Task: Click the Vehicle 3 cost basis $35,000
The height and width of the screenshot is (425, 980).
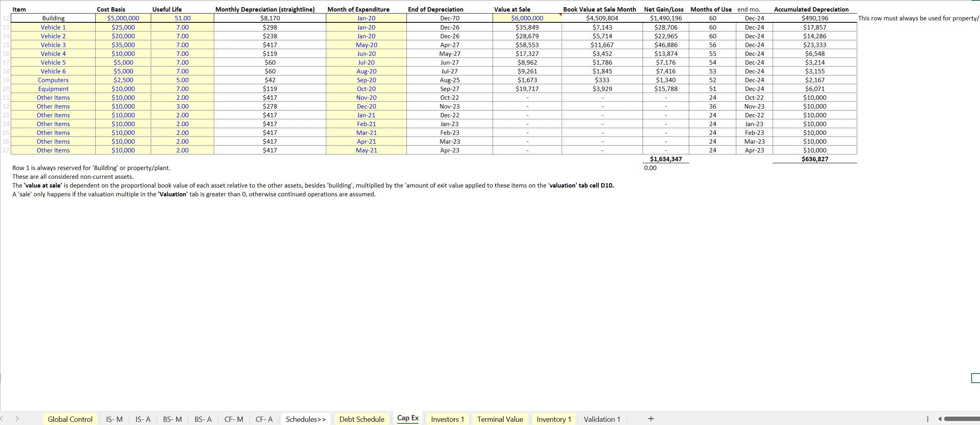Action: 123,45
